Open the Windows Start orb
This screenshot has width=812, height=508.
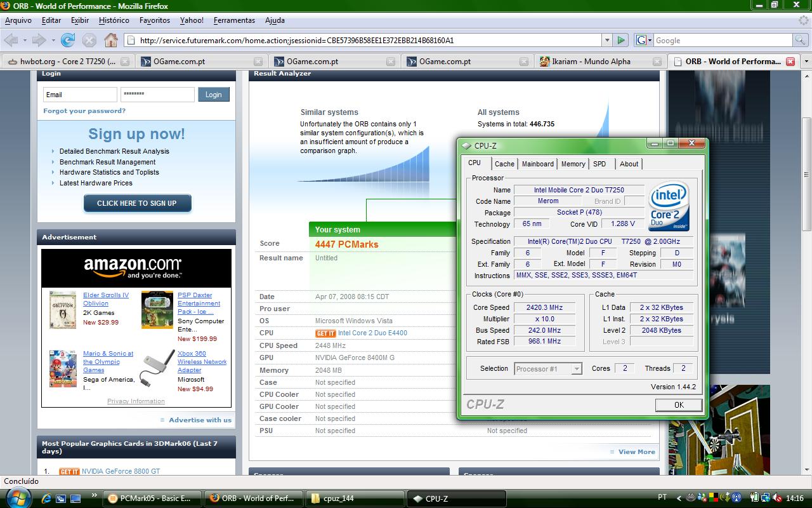tap(18, 497)
